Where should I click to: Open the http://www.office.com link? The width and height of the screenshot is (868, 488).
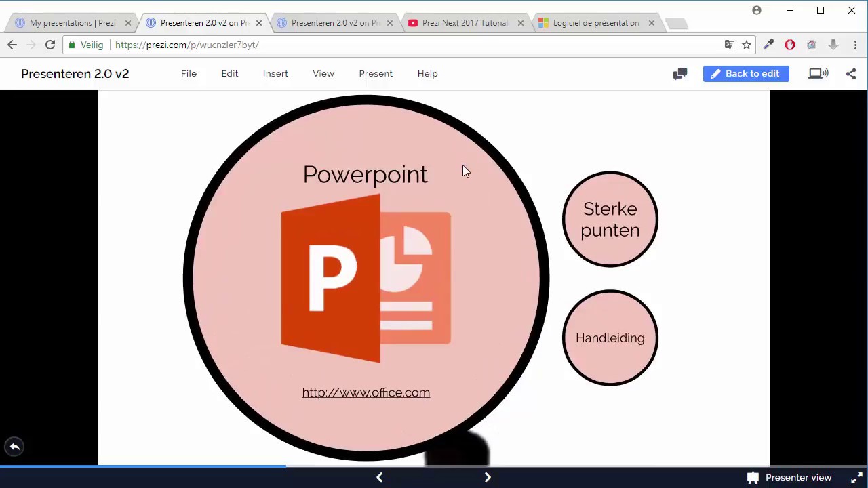(366, 392)
